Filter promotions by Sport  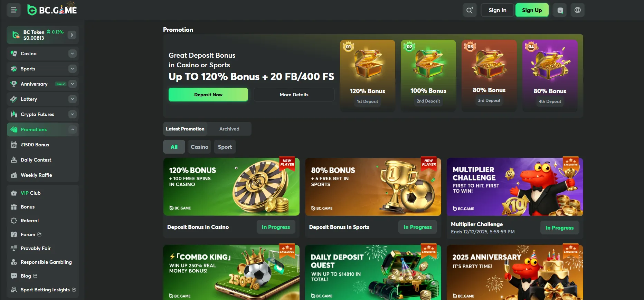(x=225, y=147)
